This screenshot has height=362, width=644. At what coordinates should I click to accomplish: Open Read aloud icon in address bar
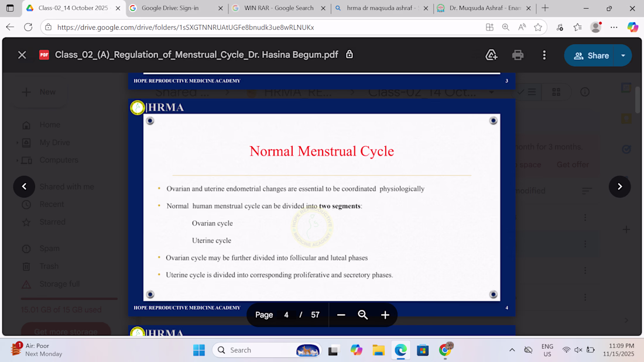[522, 27]
